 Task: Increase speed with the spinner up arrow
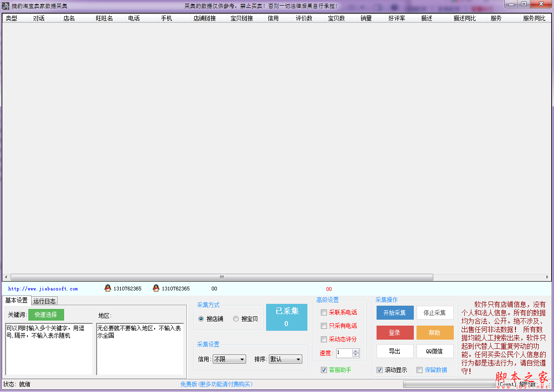click(356, 351)
